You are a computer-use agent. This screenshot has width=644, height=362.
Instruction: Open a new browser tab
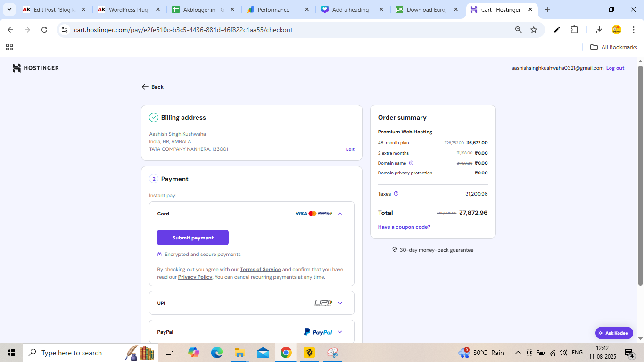point(547,9)
